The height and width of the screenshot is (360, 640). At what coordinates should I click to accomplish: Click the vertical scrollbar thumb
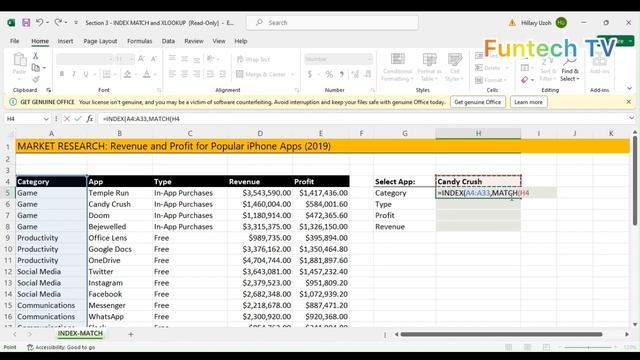click(635, 180)
